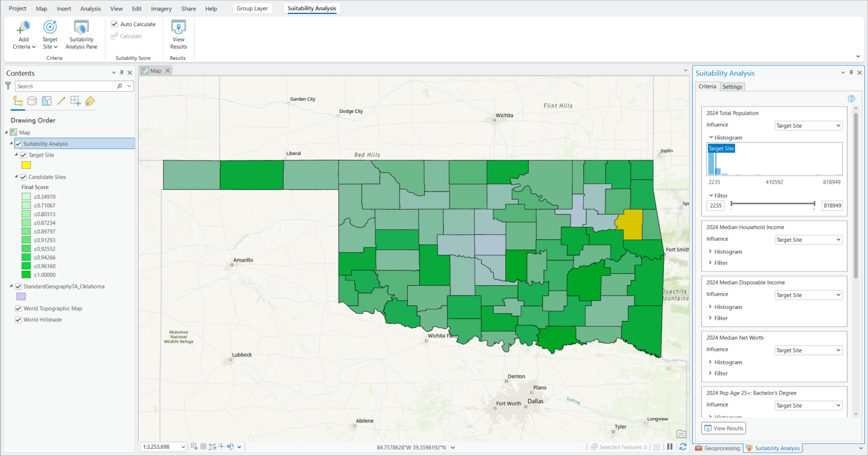Open the Influence dropdown for 2024 Total Population
The image size is (868, 456).
tap(808, 126)
